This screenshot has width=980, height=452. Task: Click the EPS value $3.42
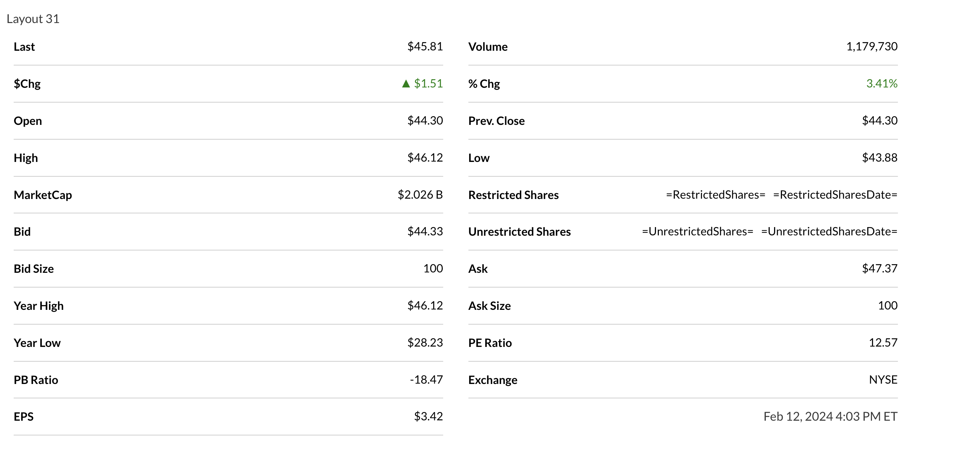tap(428, 416)
